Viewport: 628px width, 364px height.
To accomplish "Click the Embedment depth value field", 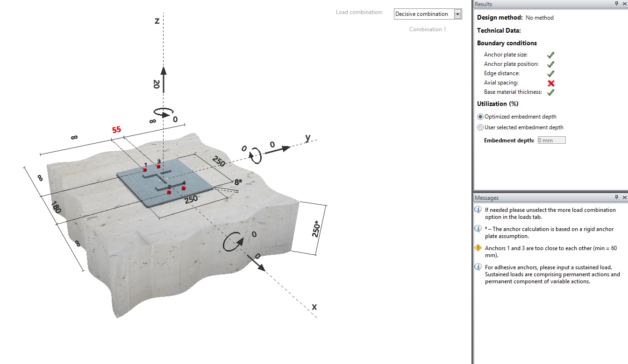I will 551,140.
